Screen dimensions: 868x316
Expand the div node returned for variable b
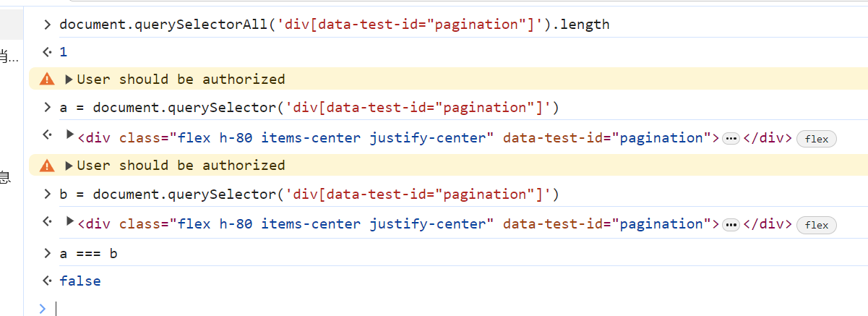click(x=70, y=221)
